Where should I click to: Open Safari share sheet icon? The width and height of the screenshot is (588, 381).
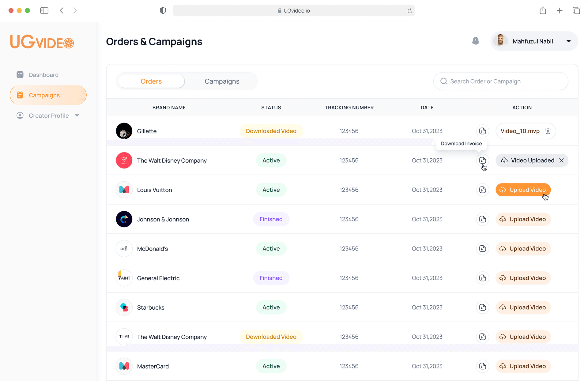coord(543,11)
